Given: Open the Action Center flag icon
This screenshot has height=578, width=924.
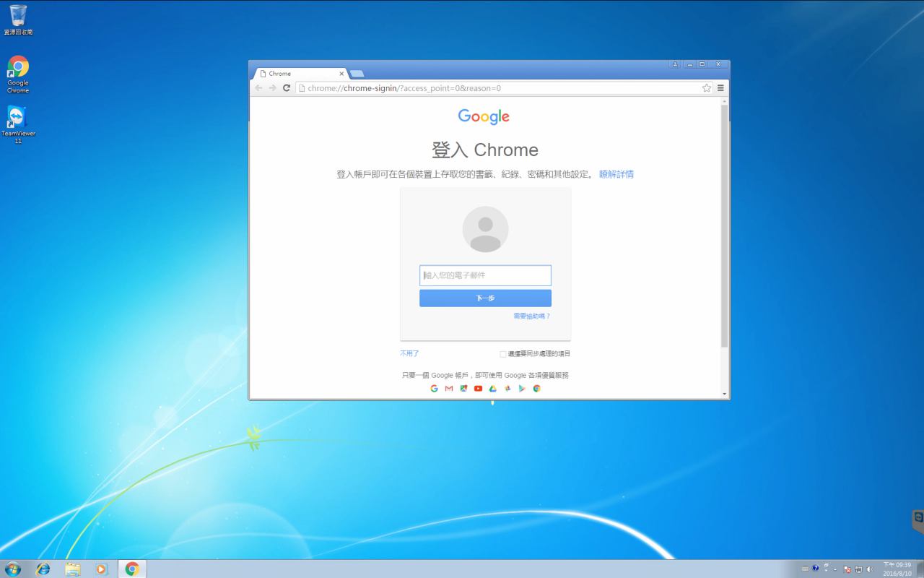Looking at the screenshot, I should (847, 569).
